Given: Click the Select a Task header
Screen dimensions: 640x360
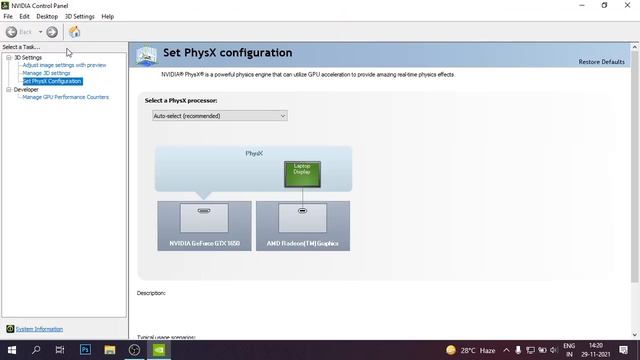Looking at the screenshot, I should [x=21, y=47].
